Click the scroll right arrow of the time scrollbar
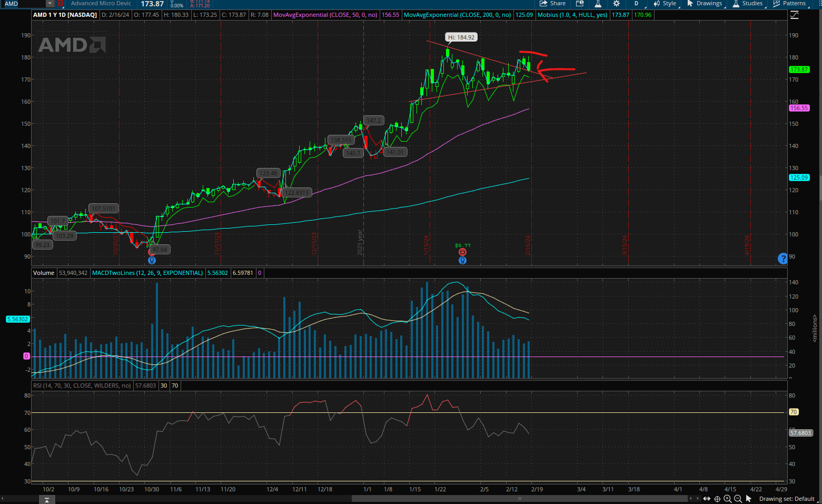 [x=698, y=499]
